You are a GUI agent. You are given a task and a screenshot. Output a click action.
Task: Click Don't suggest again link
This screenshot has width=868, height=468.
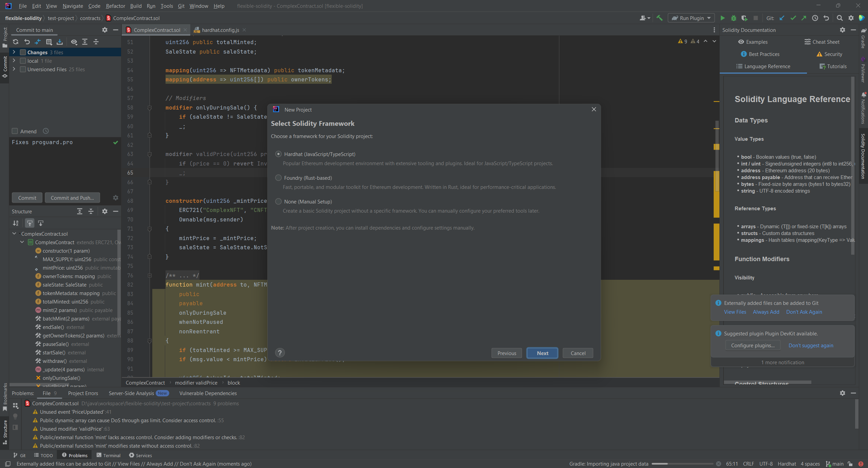coord(811,345)
